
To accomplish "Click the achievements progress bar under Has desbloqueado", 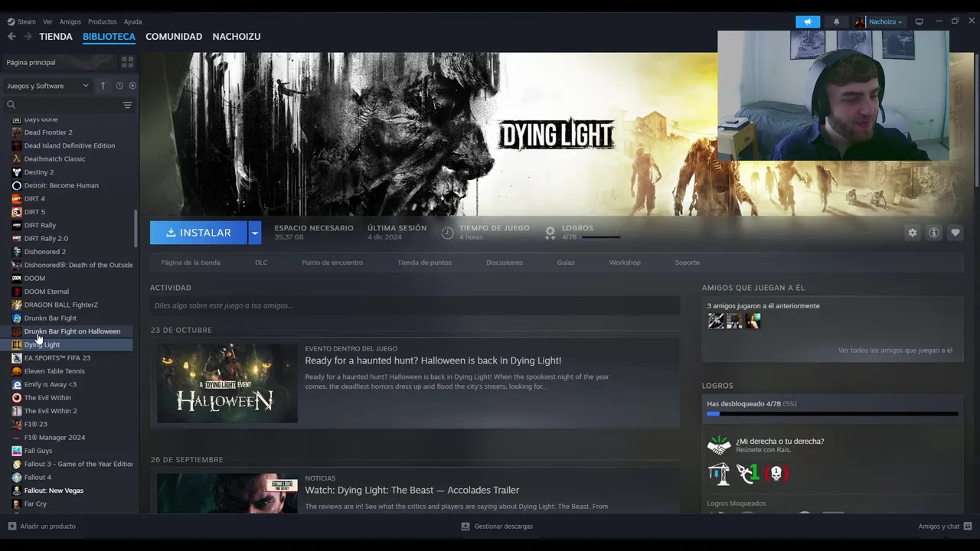I will coord(832,414).
